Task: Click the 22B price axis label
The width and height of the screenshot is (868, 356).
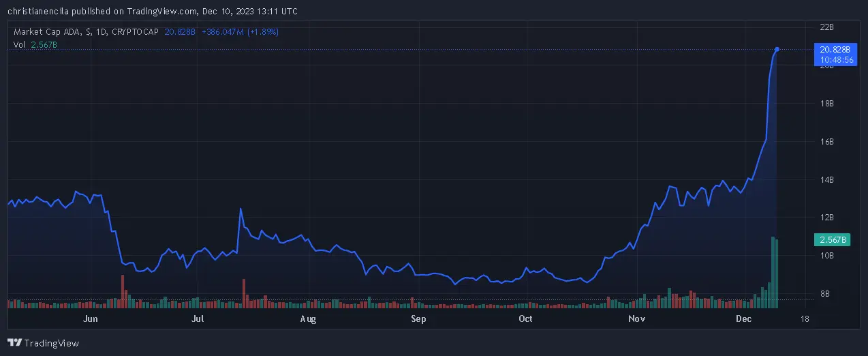Action: [x=827, y=27]
